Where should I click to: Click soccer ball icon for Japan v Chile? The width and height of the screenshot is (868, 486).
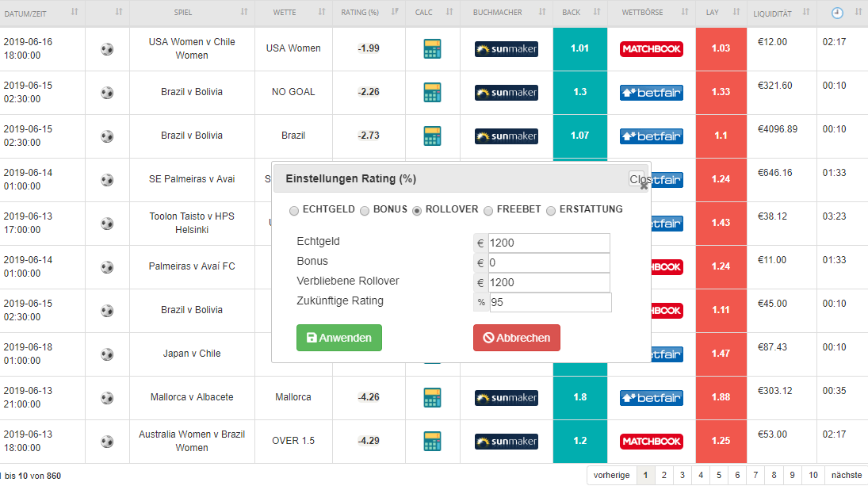tap(107, 354)
